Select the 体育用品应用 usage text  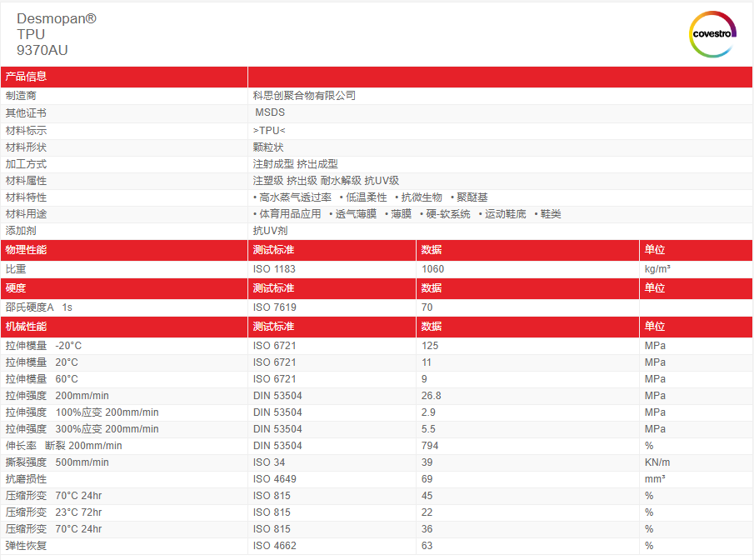[290, 214]
